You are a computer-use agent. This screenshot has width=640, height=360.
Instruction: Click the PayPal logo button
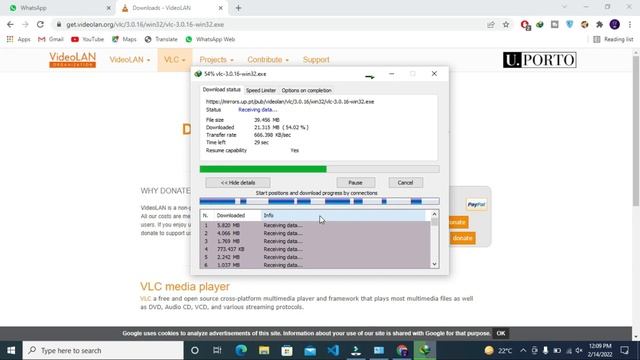tap(476, 204)
